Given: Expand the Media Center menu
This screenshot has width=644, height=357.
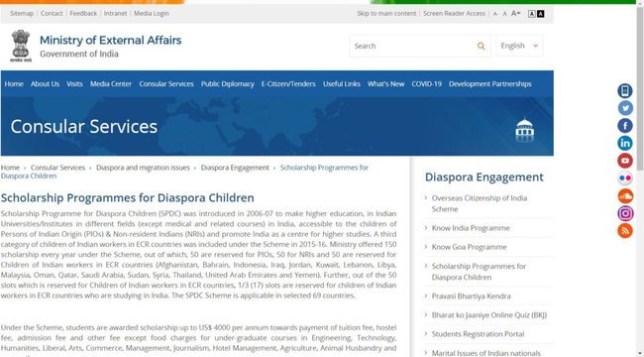Looking at the screenshot, I should tap(111, 84).
